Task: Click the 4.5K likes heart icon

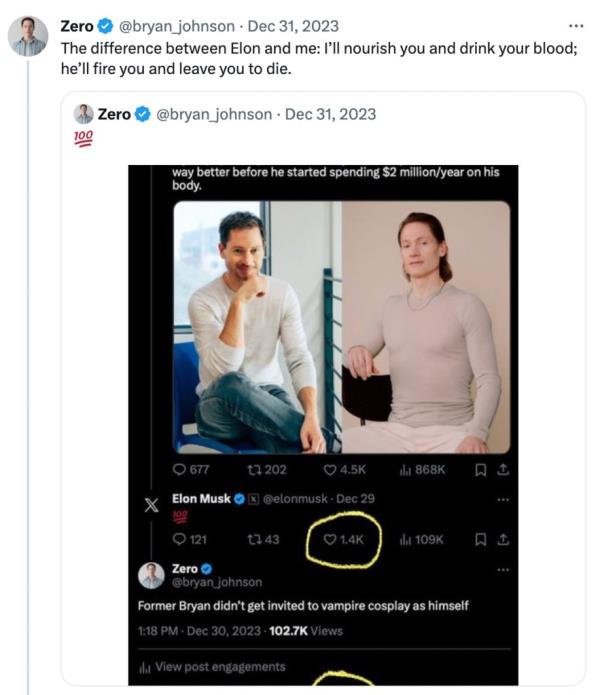Action: pyautogui.click(x=330, y=470)
